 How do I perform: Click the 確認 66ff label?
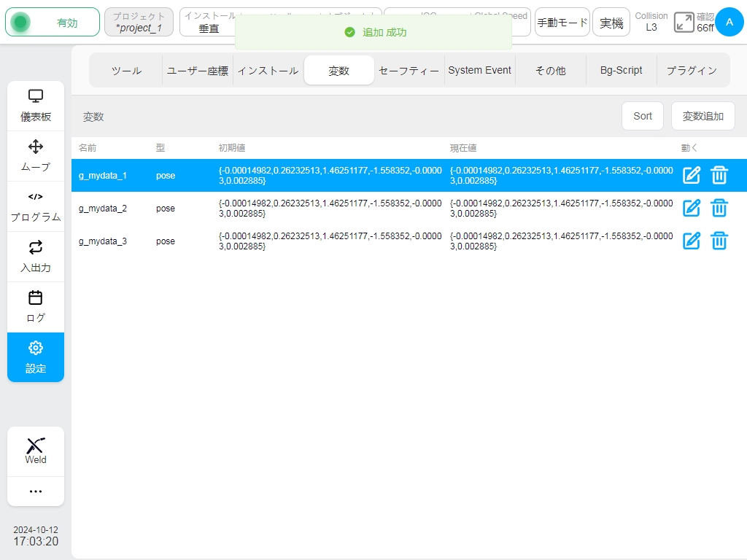tap(705, 23)
